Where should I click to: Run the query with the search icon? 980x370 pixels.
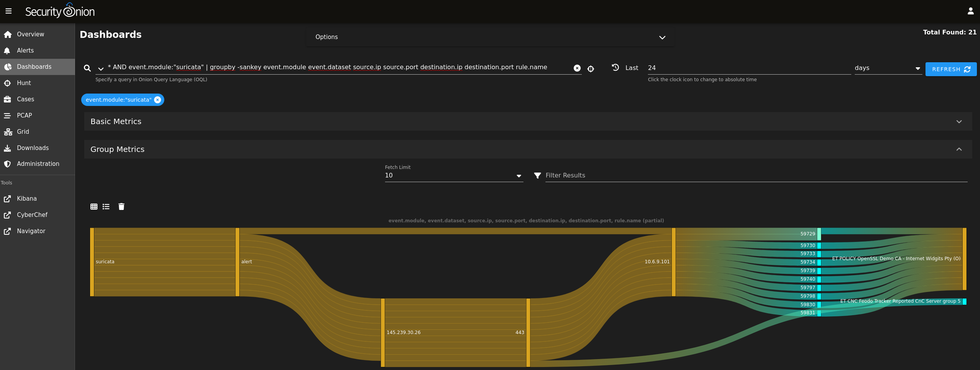pyautogui.click(x=87, y=68)
